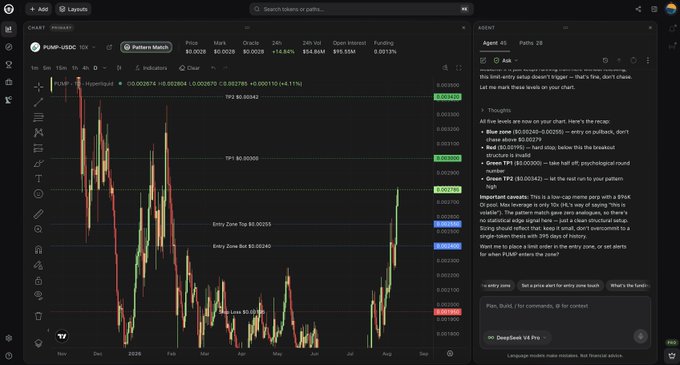Open settings gear in left sidebar
680x365 pixels.
pos(9,338)
